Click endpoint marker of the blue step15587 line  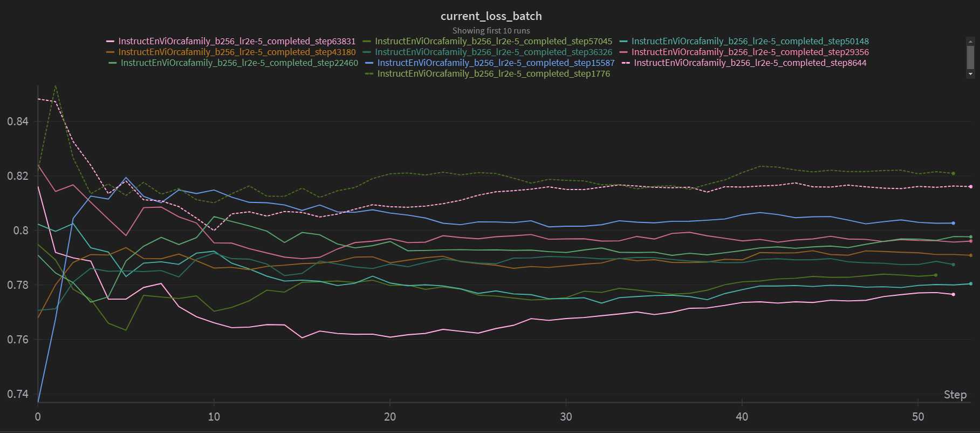point(954,223)
